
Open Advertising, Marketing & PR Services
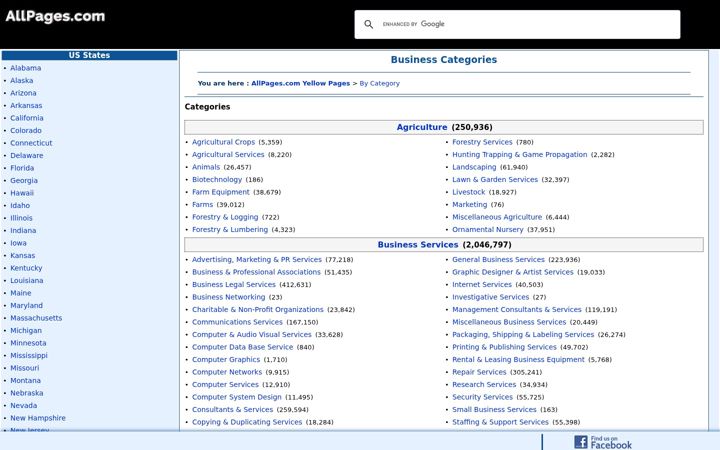coord(257,259)
